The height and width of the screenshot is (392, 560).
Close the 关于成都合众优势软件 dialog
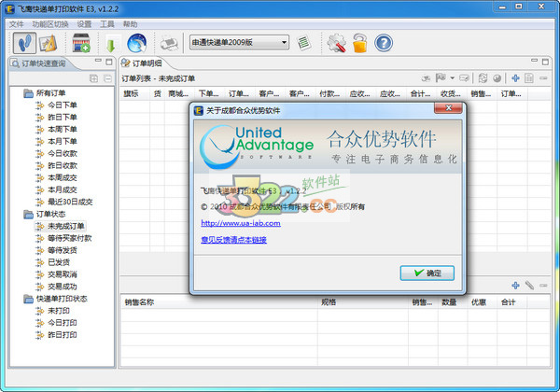tap(449, 108)
